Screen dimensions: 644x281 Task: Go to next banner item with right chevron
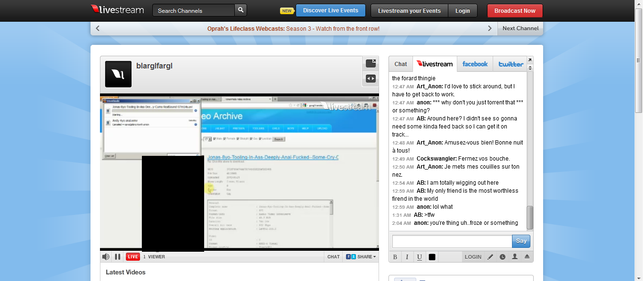point(490,28)
